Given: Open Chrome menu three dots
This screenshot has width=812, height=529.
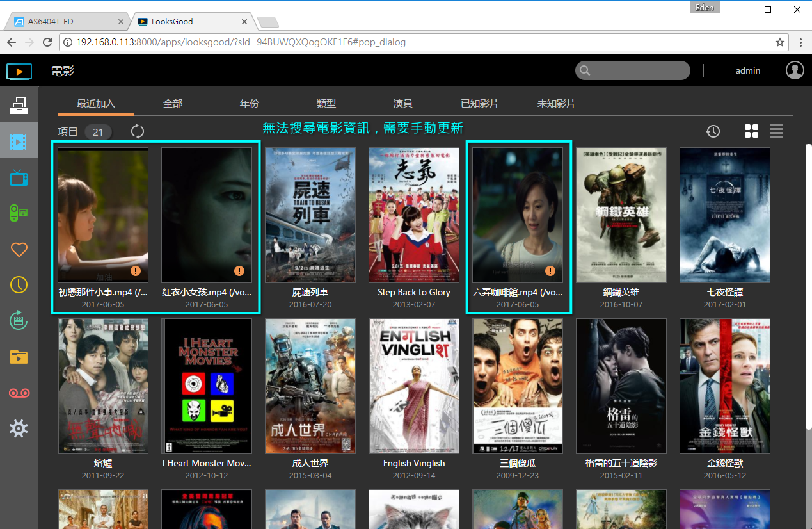Looking at the screenshot, I should pos(800,42).
